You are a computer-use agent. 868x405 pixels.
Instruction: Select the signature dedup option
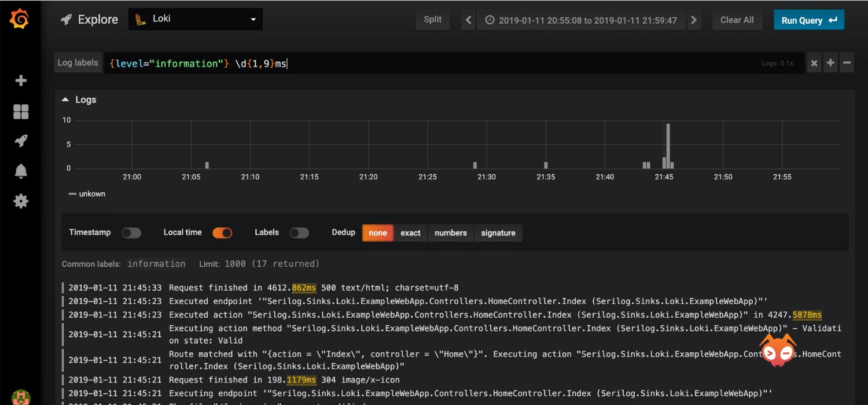click(x=498, y=233)
